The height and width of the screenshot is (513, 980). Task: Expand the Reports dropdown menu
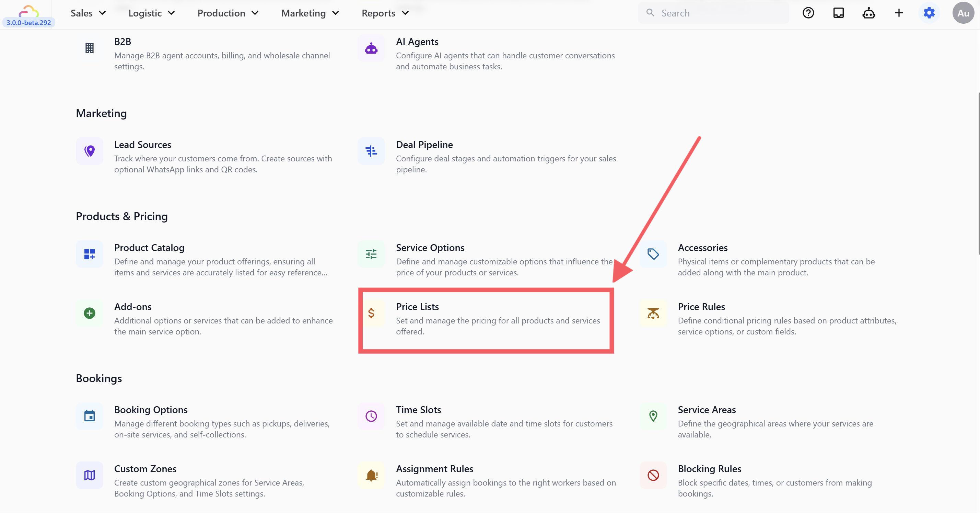tap(385, 13)
